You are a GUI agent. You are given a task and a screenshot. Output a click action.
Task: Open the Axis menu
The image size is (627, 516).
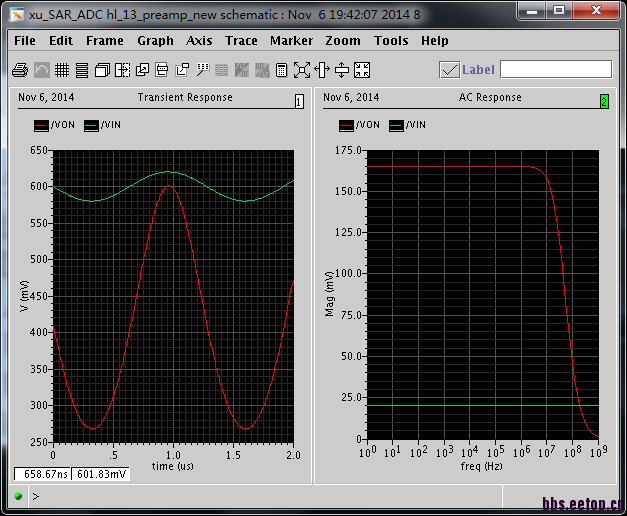tap(199, 41)
